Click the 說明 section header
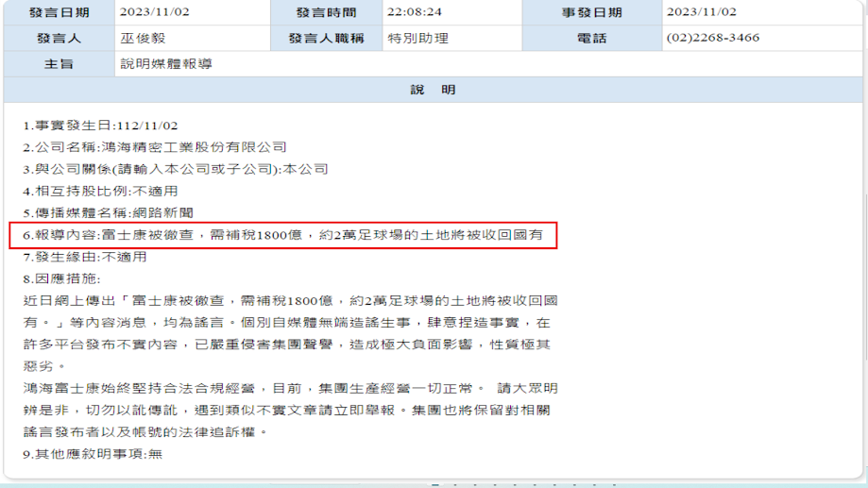Screen dimensions: 868x488 [x=433, y=90]
